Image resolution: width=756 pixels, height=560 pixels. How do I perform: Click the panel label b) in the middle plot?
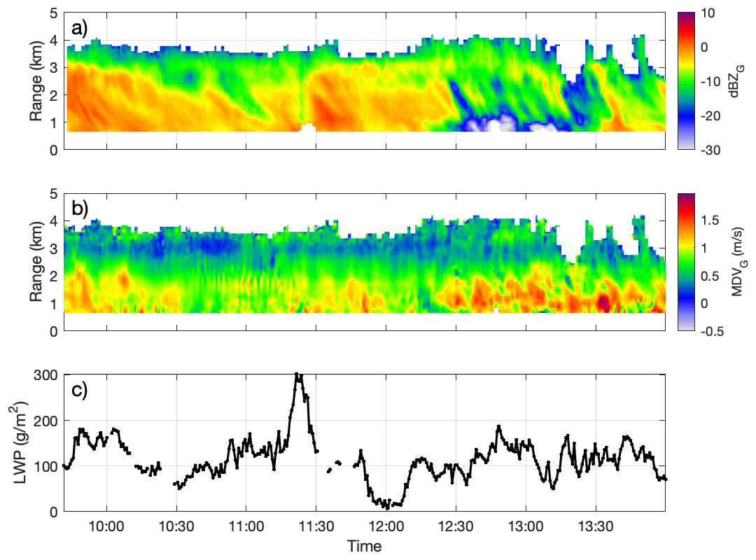[80, 209]
